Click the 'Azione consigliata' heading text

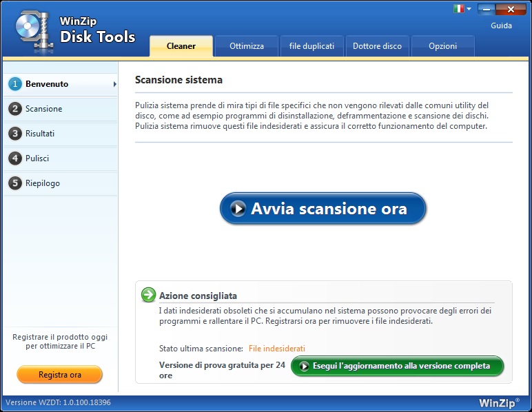coord(198,296)
